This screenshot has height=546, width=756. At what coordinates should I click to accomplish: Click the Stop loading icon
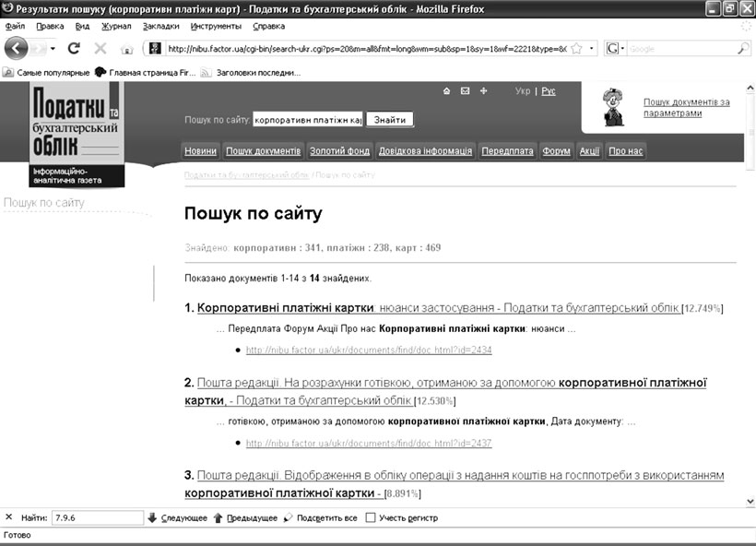[100, 48]
